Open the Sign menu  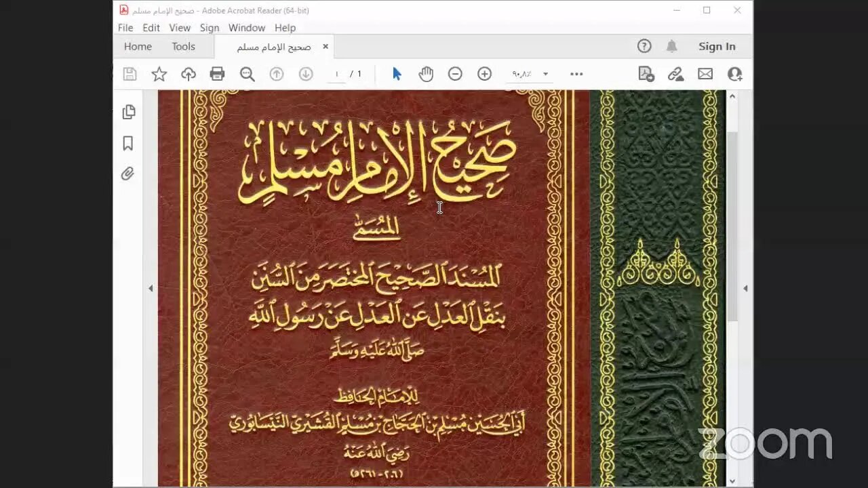coord(210,28)
